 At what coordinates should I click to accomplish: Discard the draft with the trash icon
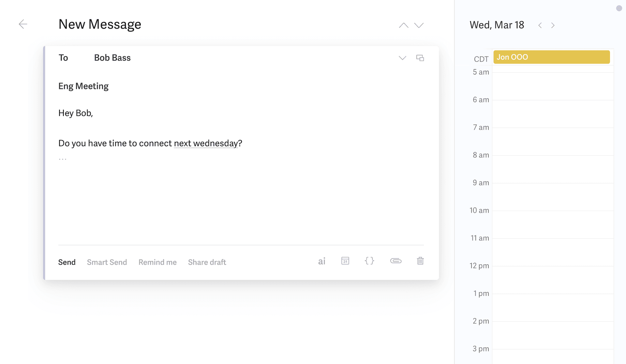(420, 261)
